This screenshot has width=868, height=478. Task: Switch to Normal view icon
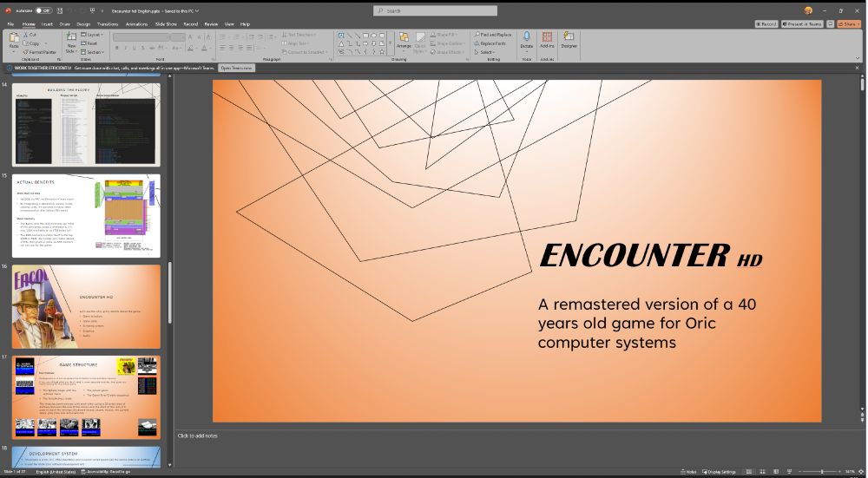click(x=749, y=472)
